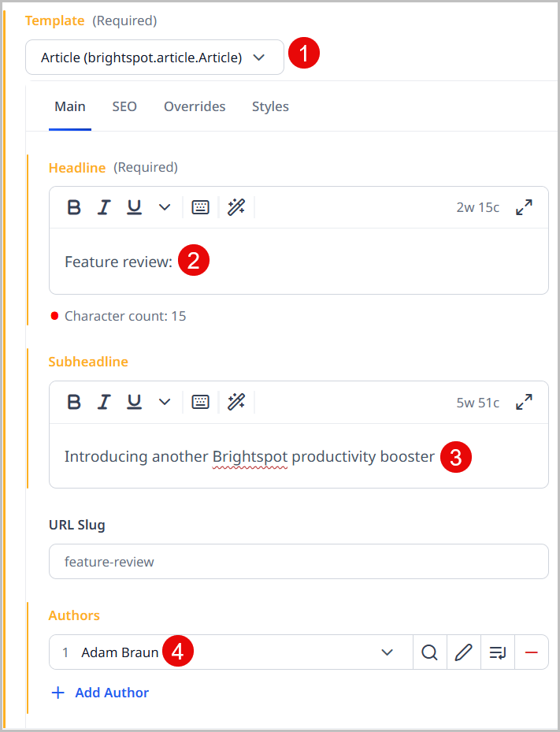Open the Template dropdown showing Article
The height and width of the screenshot is (732, 560).
tap(154, 57)
